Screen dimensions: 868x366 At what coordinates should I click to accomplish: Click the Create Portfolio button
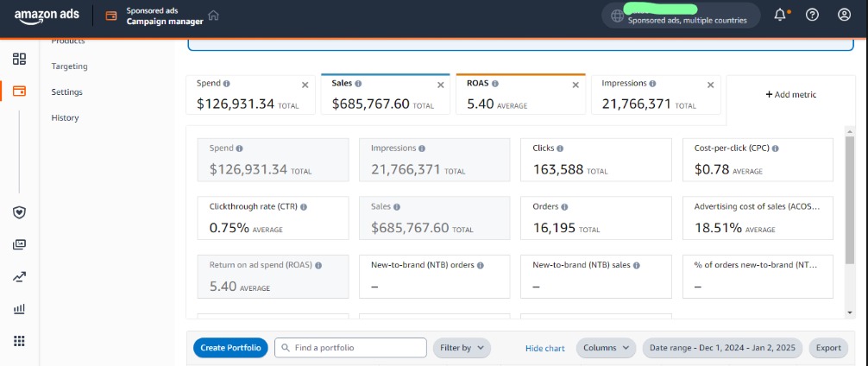230,348
